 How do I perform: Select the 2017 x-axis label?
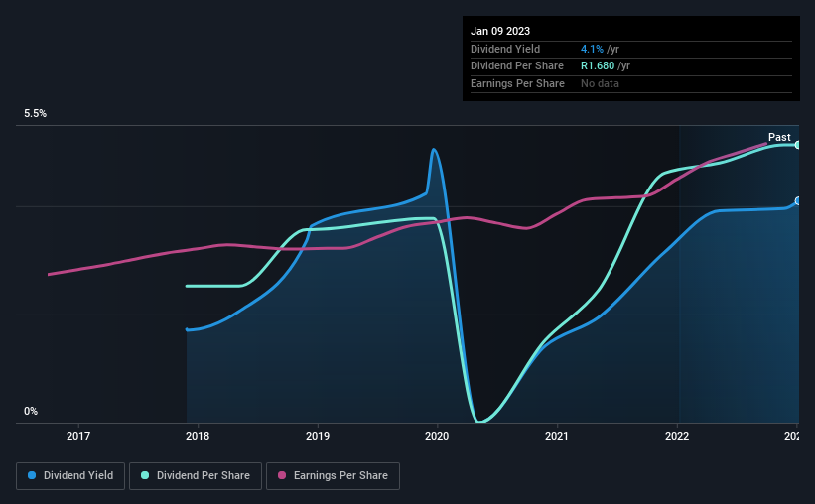[78, 436]
